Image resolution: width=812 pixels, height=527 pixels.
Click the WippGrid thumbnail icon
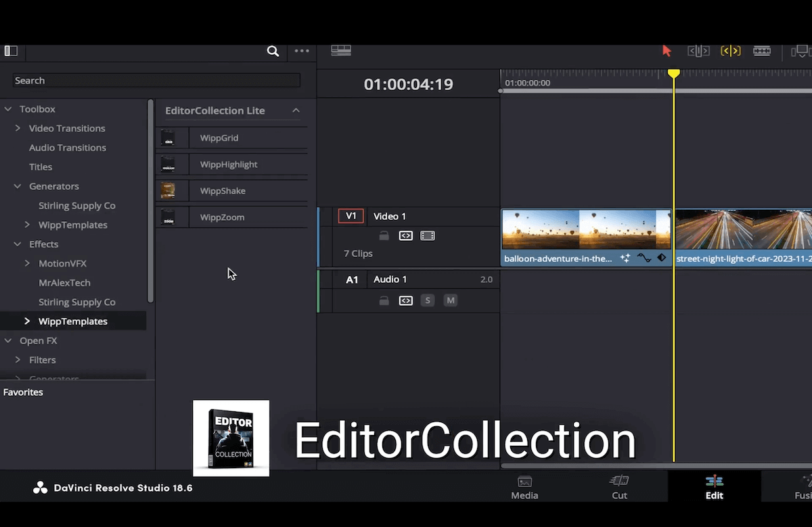(168, 138)
